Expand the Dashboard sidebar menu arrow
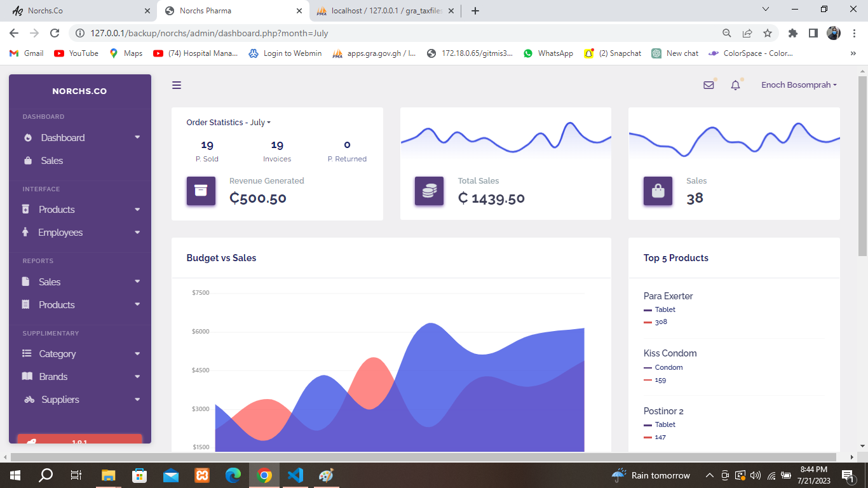Screen dimensions: 868x488 137,138
